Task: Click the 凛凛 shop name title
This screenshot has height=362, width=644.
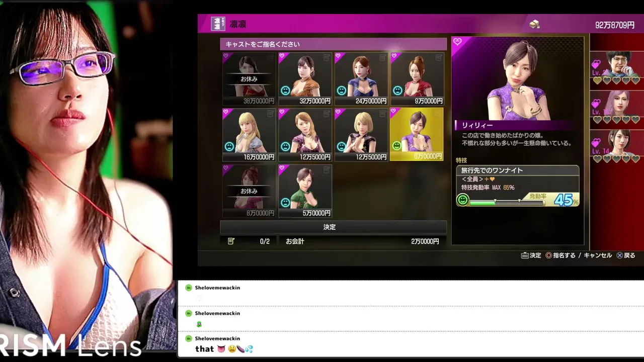Action: pyautogui.click(x=237, y=24)
